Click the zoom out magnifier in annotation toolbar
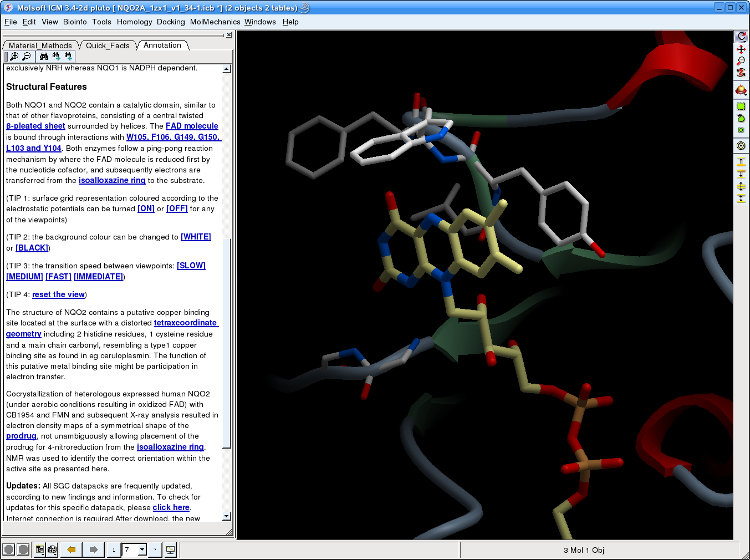The image size is (750, 560). (26, 56)
